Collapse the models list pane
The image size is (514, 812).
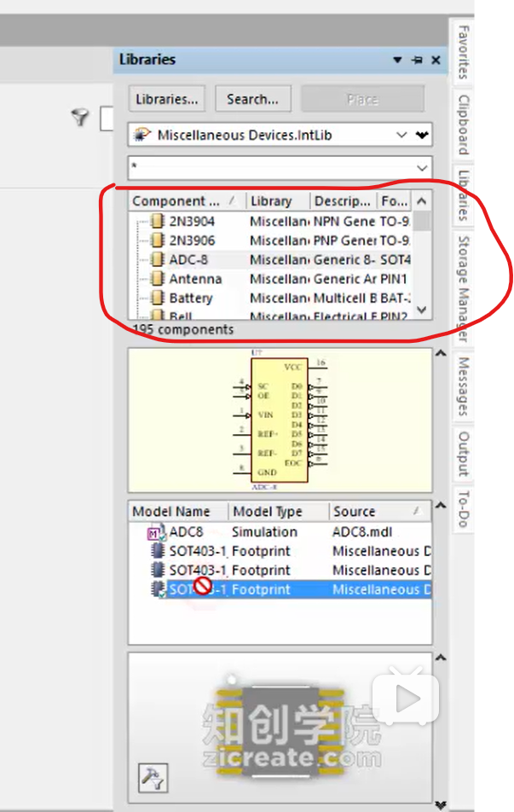pos(441,505)
